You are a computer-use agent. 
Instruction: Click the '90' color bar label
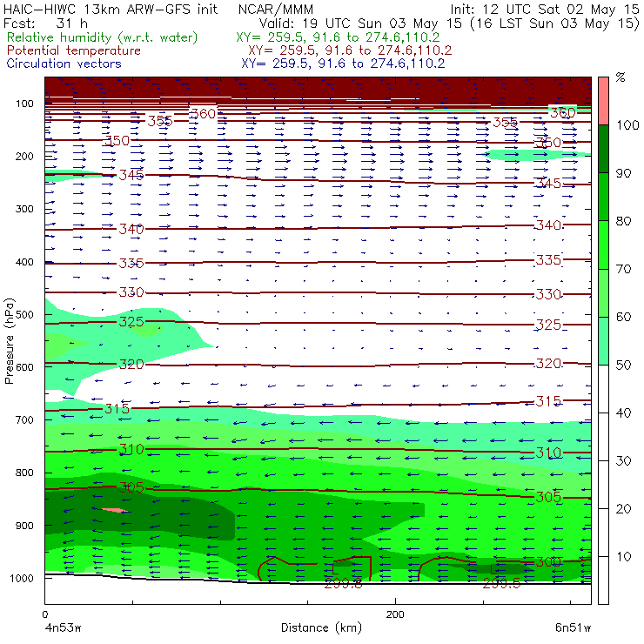pos(623,173)
